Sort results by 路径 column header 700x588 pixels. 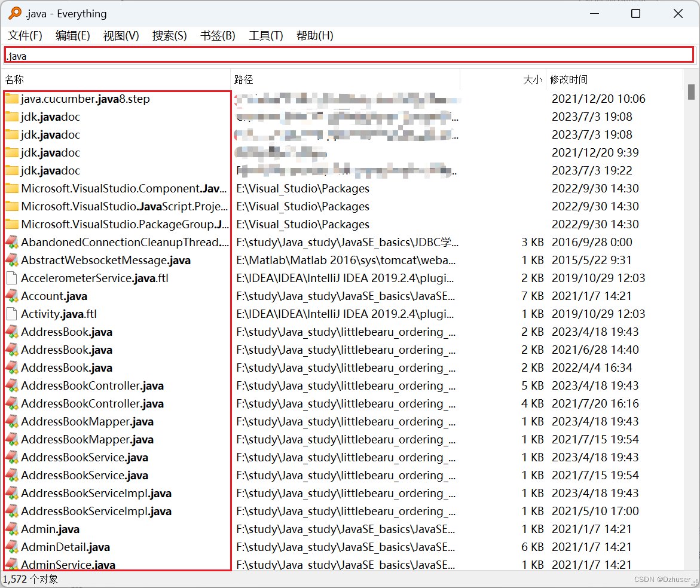pyautogui.click(x=345, y=79)
